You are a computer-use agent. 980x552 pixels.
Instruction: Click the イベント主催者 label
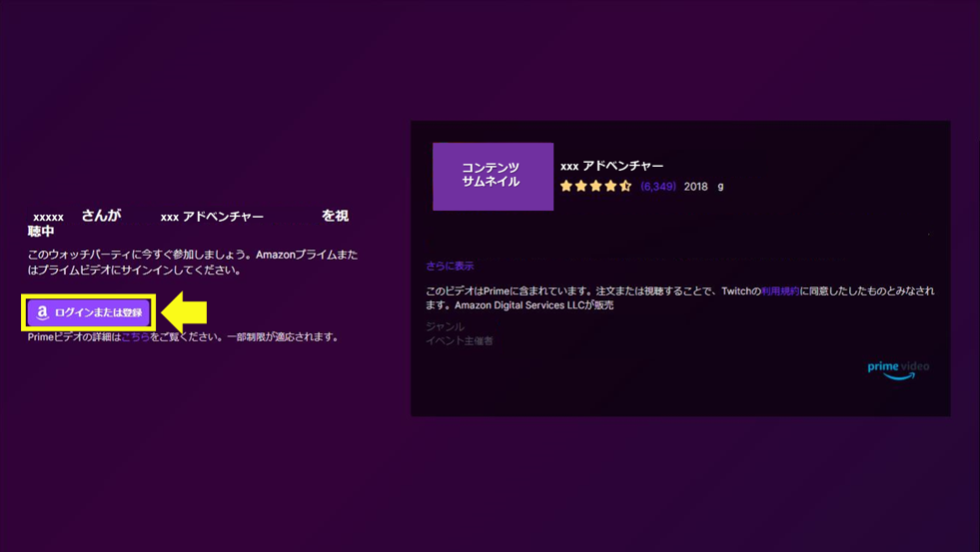pyautogui.click(x=459, y=340)
